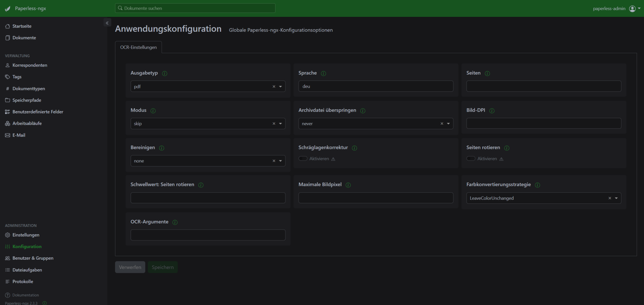Open E-Mail page

[15, 135]
